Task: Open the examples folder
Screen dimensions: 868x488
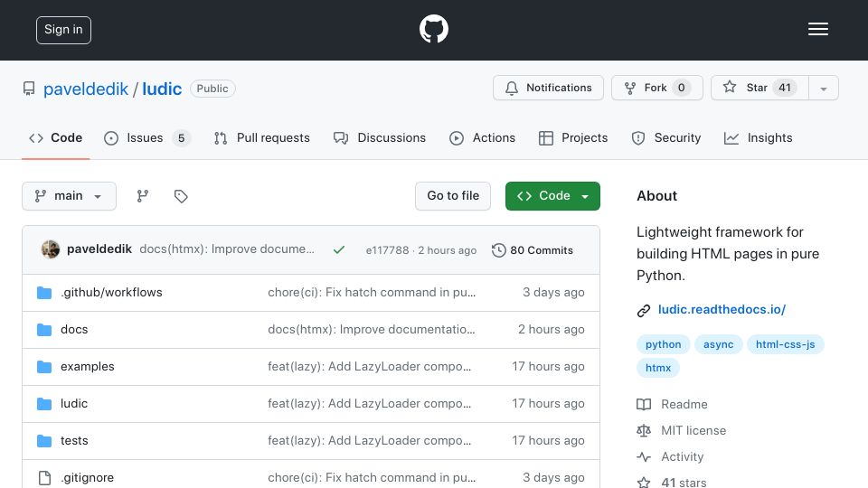Action: 88,366
